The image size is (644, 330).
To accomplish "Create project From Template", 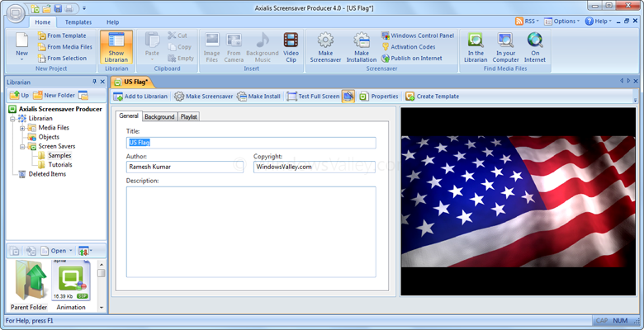I will point(62,35).
